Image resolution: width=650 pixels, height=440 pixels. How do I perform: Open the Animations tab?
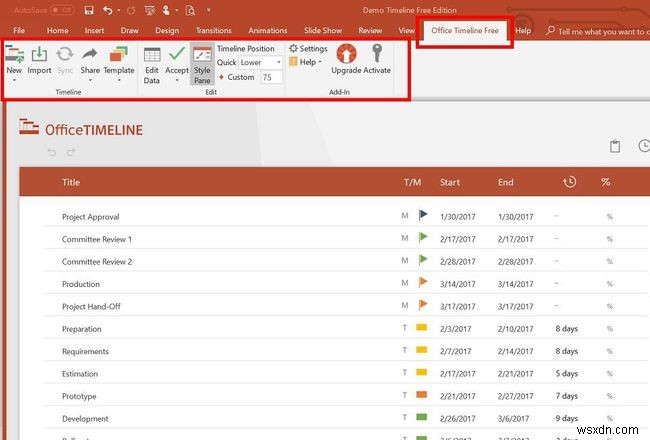(267, 30)
